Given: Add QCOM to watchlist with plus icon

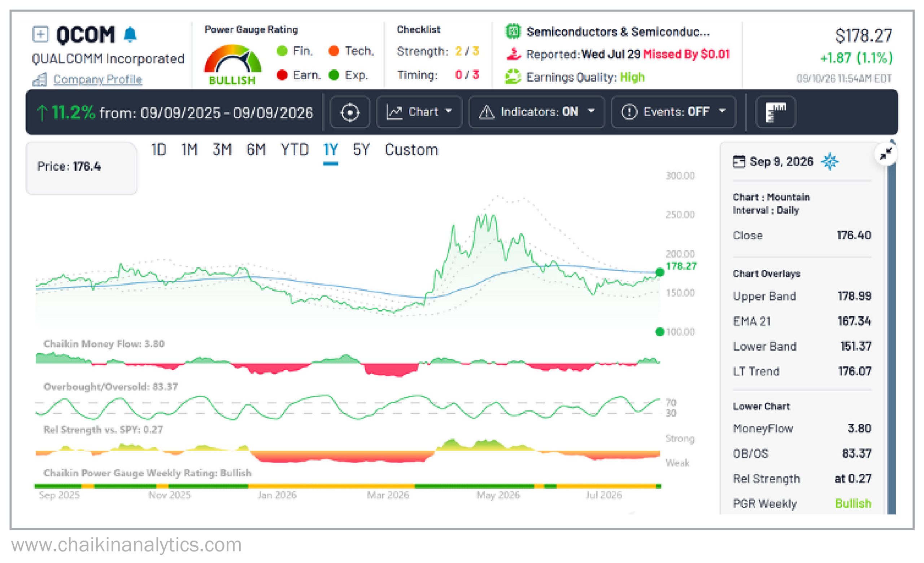Looking at the screenshot, I should click(x=40, y=34).
